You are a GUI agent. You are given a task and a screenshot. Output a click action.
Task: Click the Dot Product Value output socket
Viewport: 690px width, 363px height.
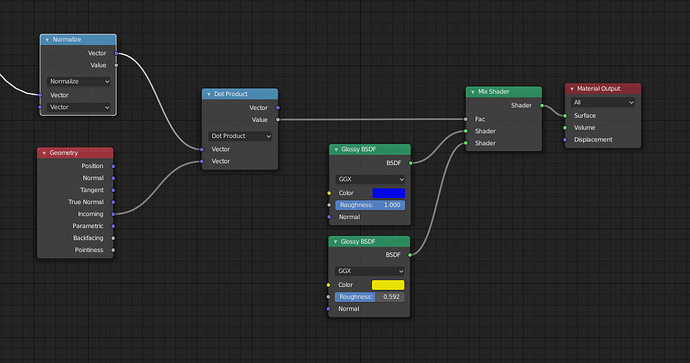(278, 120)
